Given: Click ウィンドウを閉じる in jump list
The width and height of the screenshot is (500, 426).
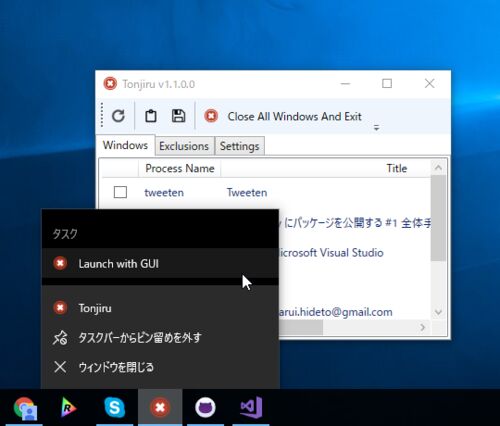Looking at the screenshot, I should click(x=160, y=367).
